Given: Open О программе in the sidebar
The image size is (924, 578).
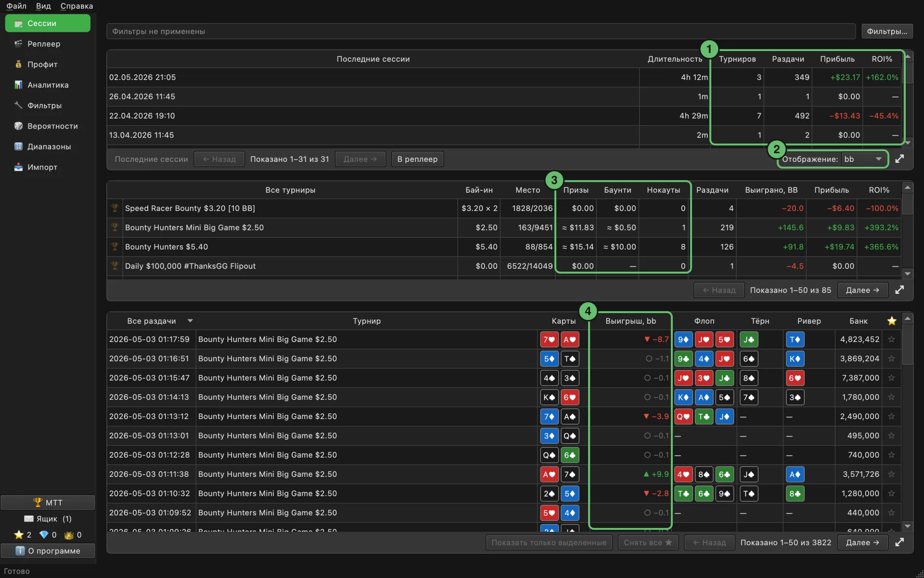Looking at the screenshot, I should (48, 551).
